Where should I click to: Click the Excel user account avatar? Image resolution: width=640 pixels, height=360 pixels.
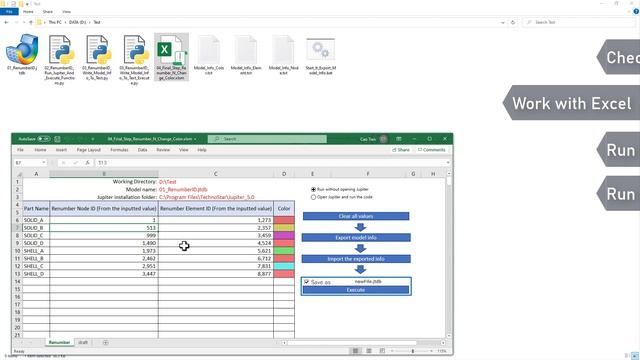coord(384,139)
